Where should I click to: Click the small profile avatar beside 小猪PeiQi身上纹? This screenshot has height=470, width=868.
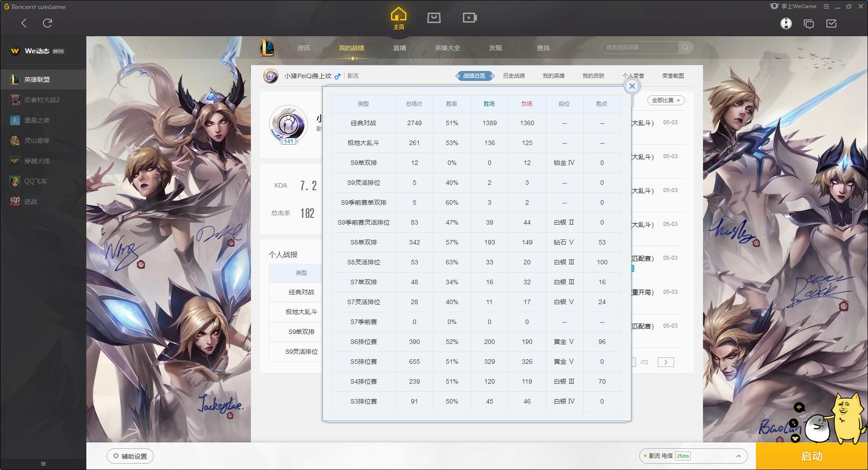tap(271, 76)
